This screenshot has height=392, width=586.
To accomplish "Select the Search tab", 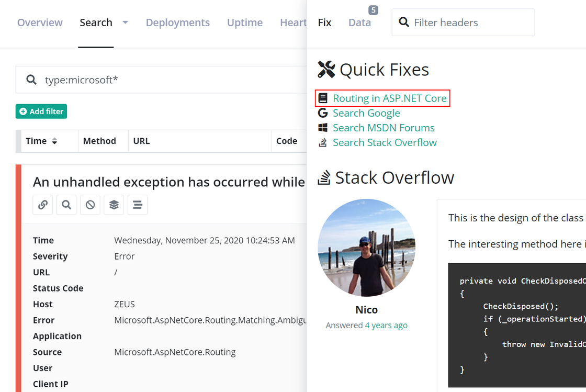I will pos(96,23).
